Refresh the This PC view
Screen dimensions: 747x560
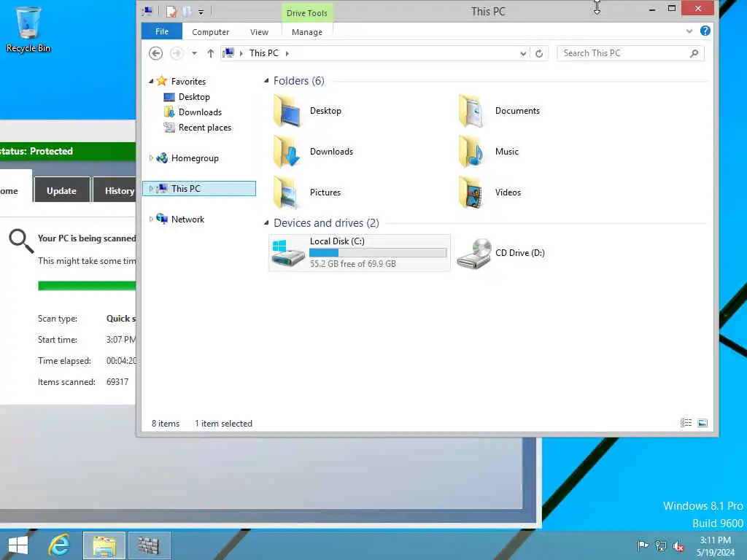[539, 53]
